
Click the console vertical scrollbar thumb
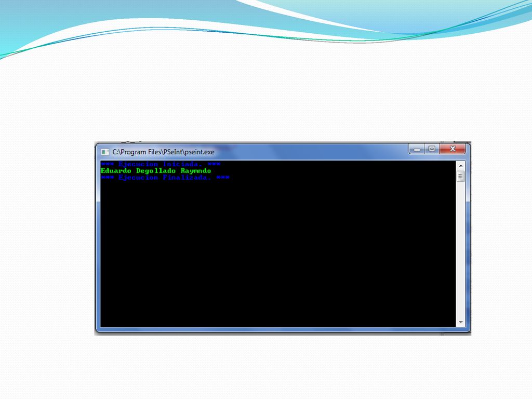coord(460,176)
